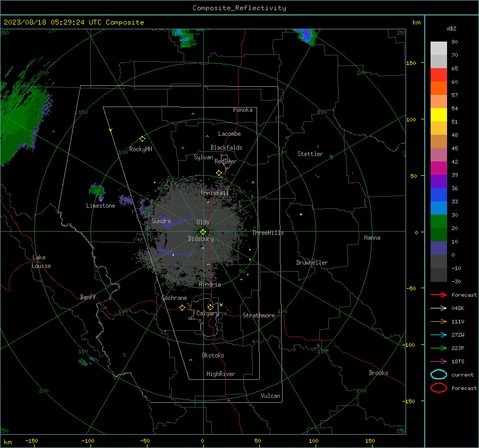Select the yellow diamond marker above Calgary
This screenshot has height=448, width=479.
(x=210, y=307)
